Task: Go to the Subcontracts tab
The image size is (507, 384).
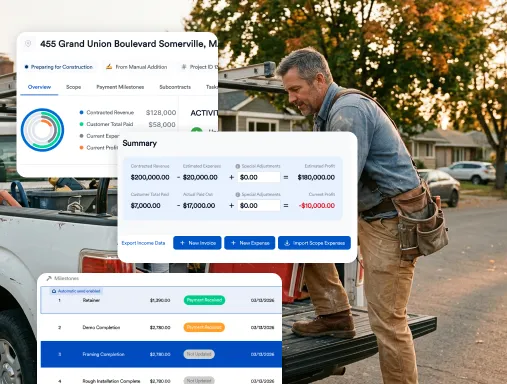Action: click(x=175, y=87)
